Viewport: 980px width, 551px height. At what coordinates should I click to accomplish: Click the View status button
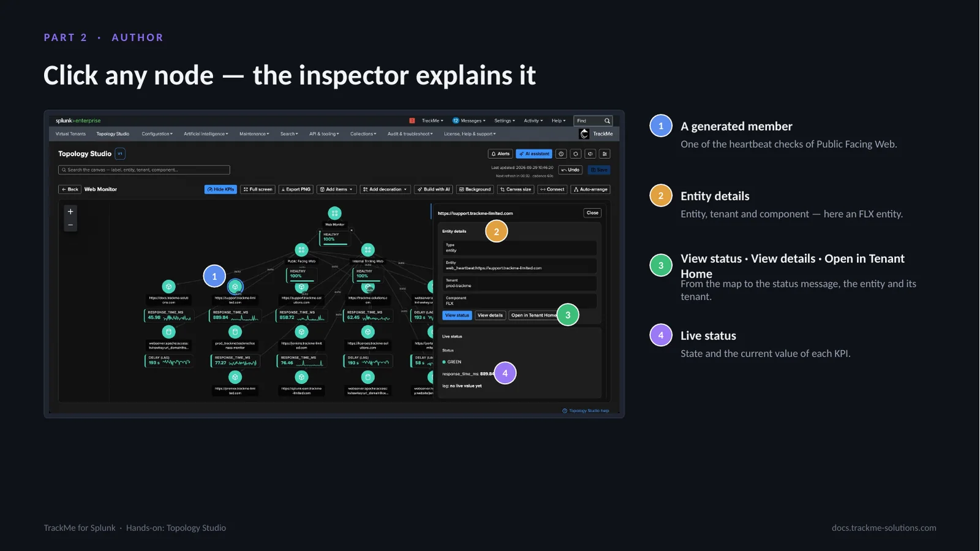click(457, 315)
